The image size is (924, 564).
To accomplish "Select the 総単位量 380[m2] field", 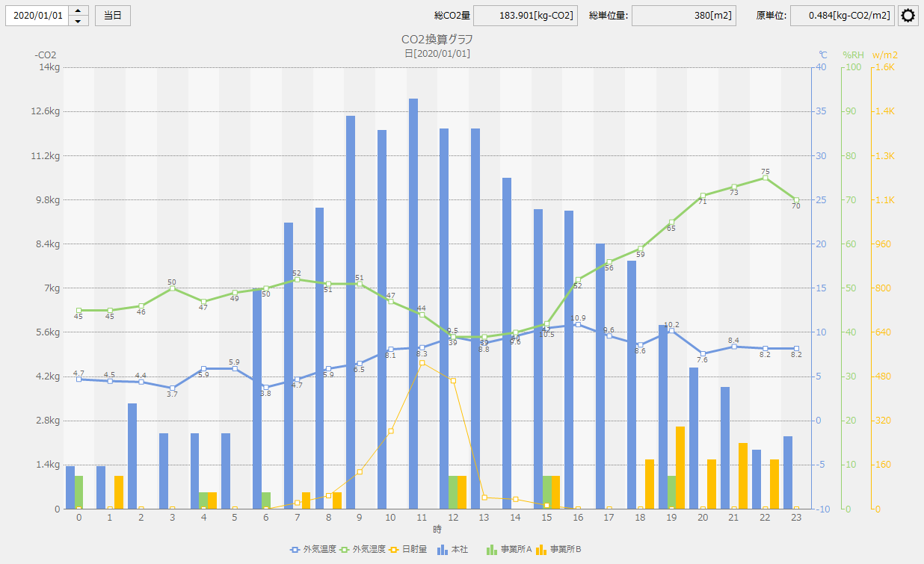I will [x=683, y=16].
